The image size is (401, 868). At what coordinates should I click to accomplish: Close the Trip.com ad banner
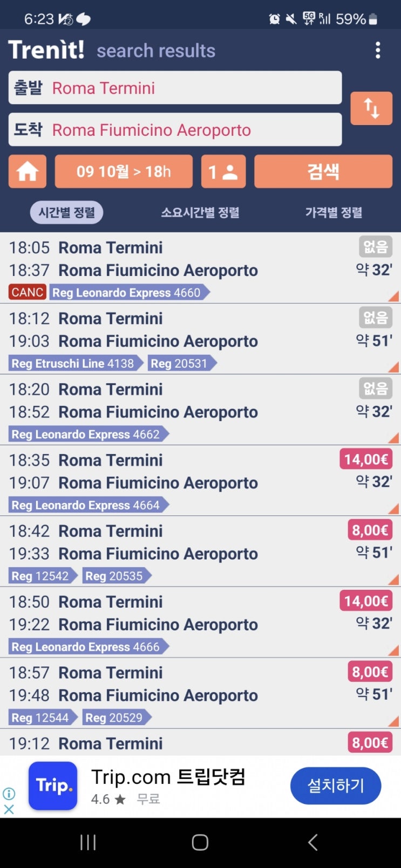point(9,809)
